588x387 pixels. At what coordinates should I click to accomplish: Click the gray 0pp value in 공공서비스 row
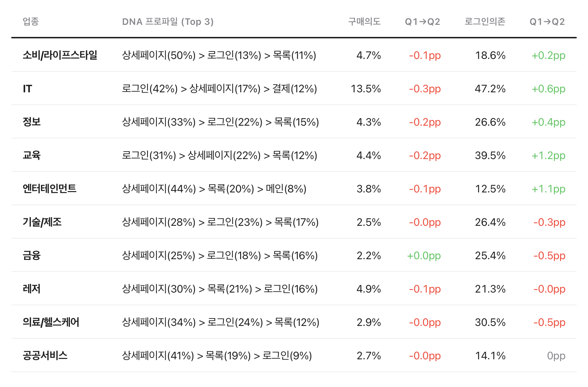(556, 356)
